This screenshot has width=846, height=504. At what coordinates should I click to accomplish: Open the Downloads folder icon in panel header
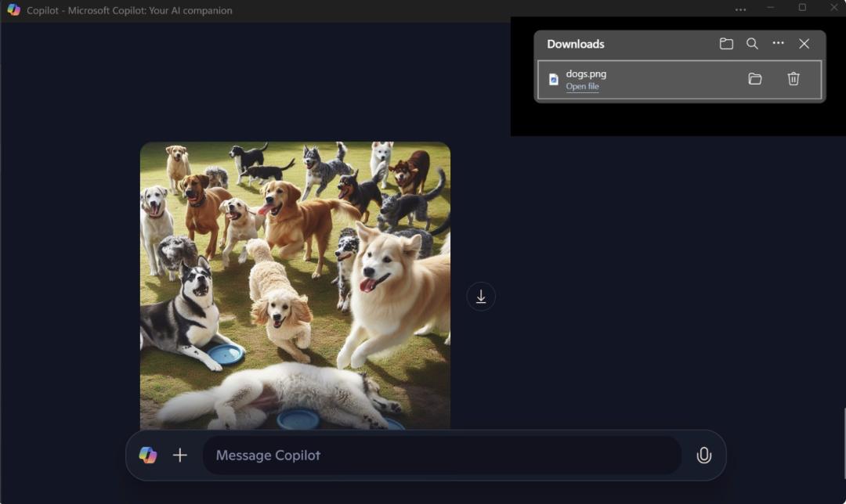tap(726, 44)
